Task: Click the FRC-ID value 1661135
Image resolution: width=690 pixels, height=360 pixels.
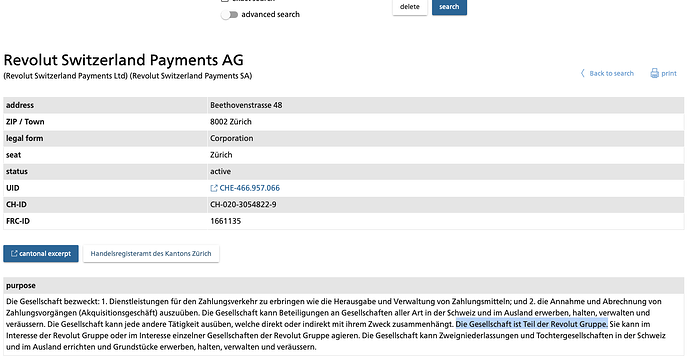Action: point(225,221)
